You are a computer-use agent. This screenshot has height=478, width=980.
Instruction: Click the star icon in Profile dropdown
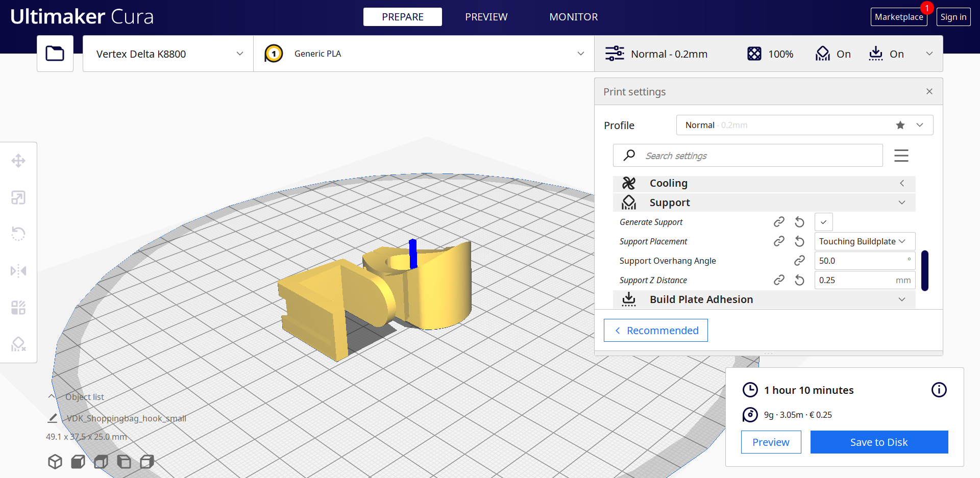[900, 125]
